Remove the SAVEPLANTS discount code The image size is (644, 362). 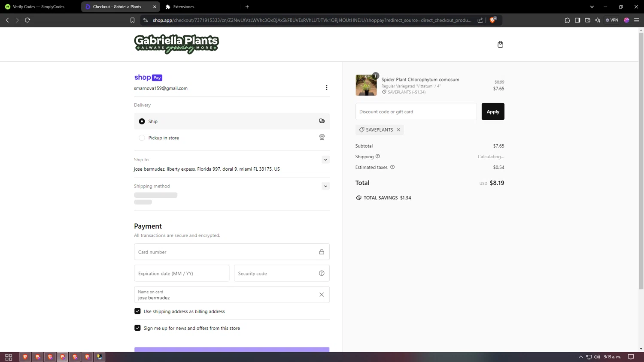tap(398, 130)
